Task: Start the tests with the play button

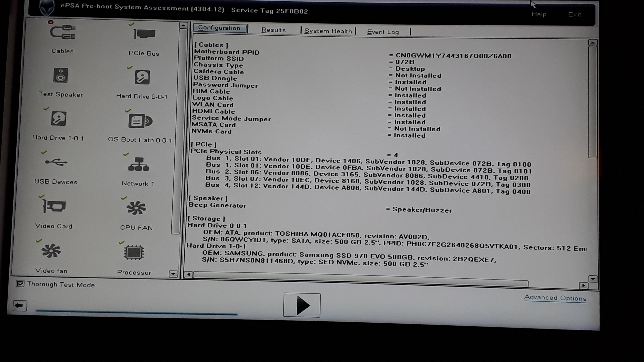Action: [302, 305]
